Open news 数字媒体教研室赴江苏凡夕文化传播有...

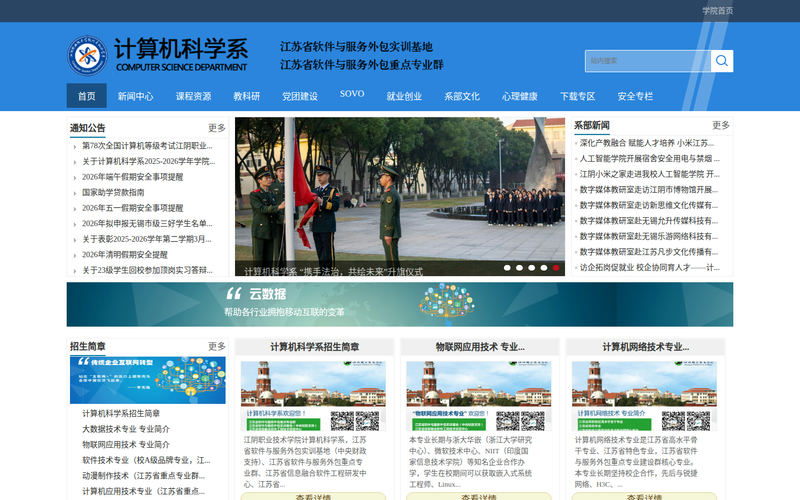point(649,252)
